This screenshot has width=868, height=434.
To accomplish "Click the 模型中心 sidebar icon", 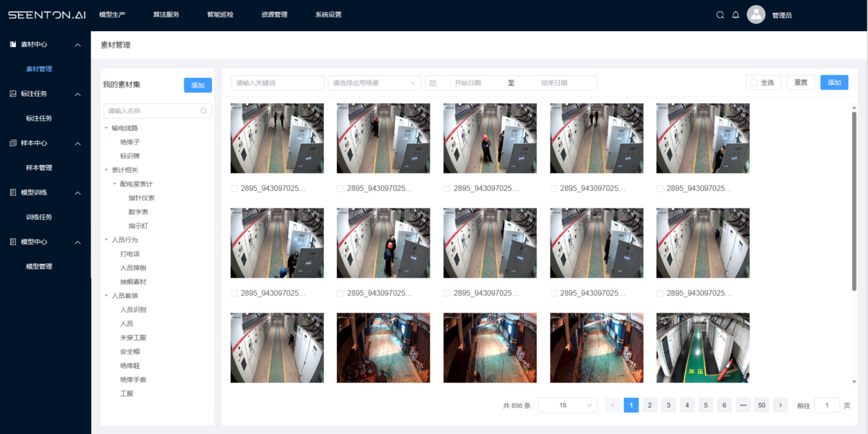I will pyautogui.click(x=13, y=242).
